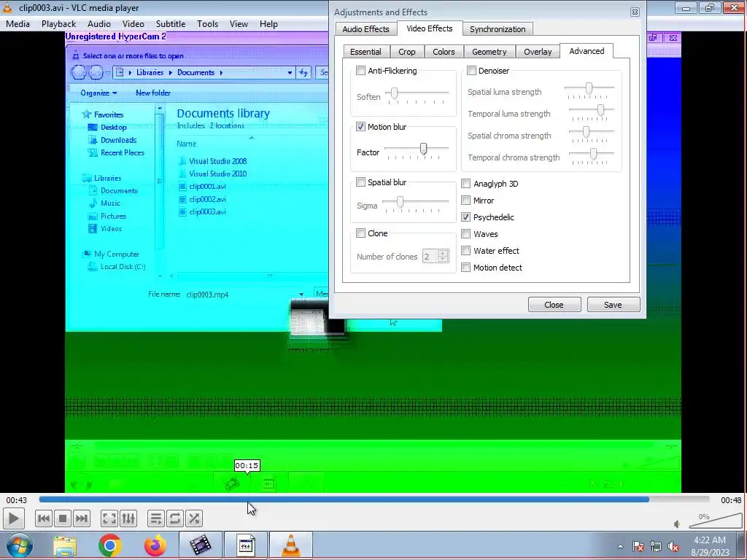Open the Media menu
The width and height of the screenshot is (747, 560).
[x=18, y=24]
